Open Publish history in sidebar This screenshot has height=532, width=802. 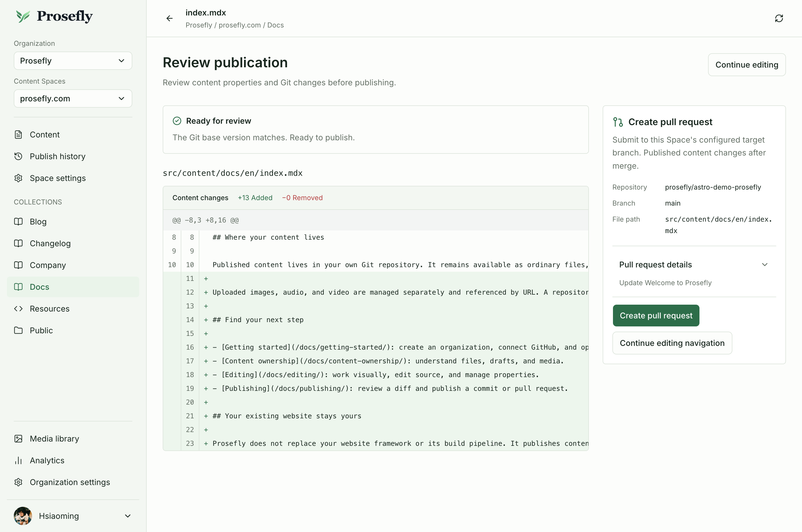click(73, 156)
